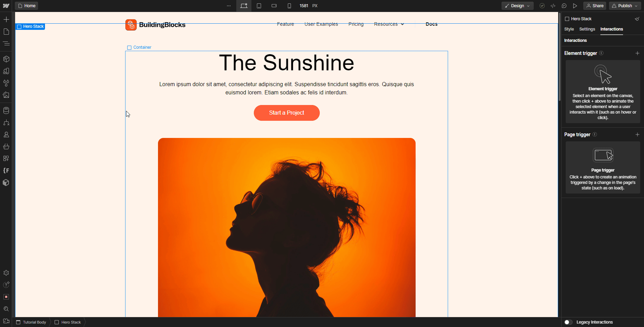Open the CMS Collections panel
Screen dimensions: 644x327
tap(6, 110)
